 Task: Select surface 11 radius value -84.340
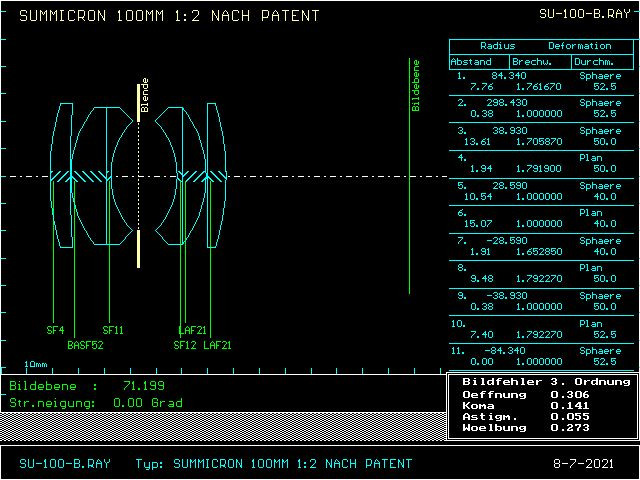[x=506, y=351]
